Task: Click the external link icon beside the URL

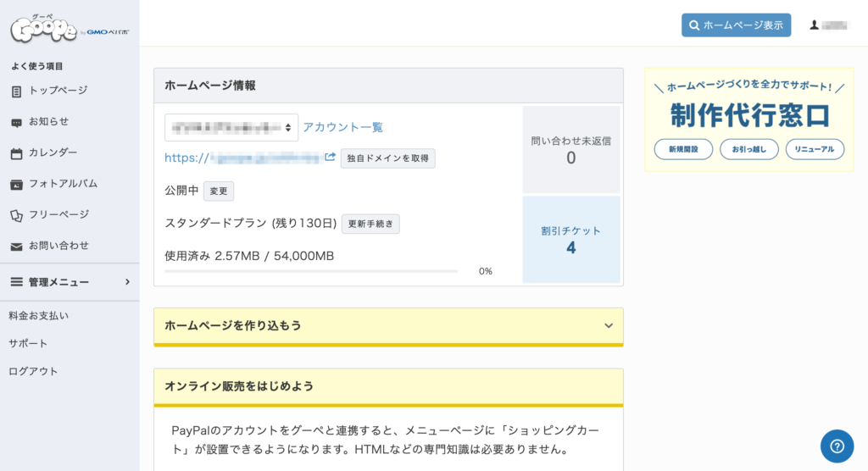Action: [330, 158]
